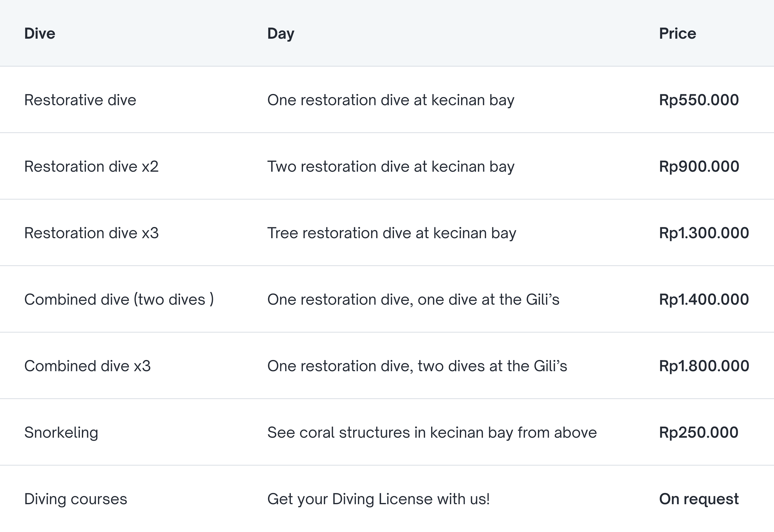Click the Rp1.300.000 price
Viewport: 774px width, 532px height.
pos(704,233)
